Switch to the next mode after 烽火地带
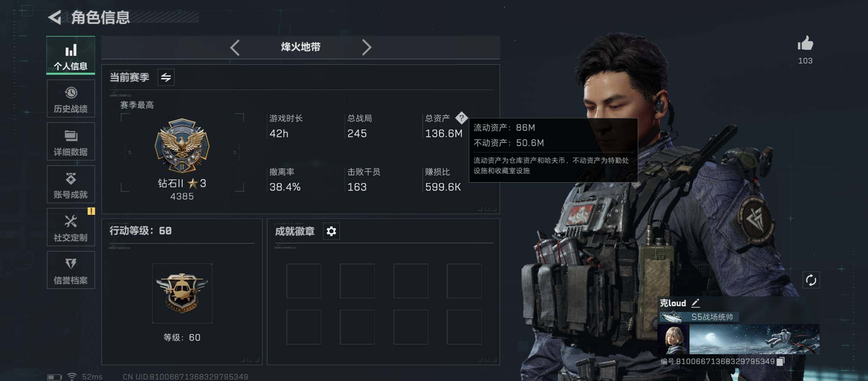Screen dimensions: 868x381 point(367,47)
